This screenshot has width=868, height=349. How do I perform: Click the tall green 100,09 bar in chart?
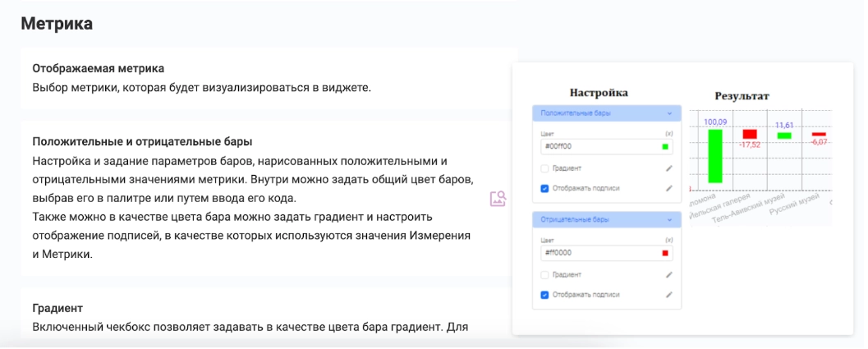point(714,156)
